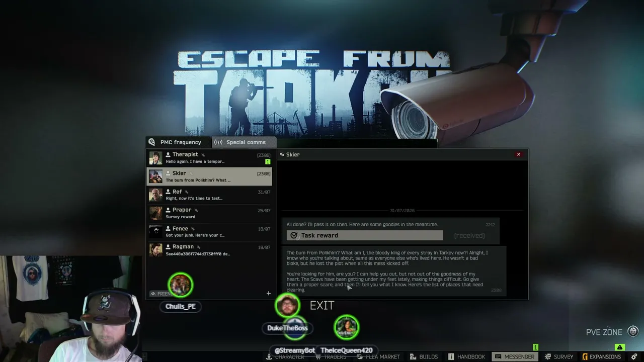This screenshot has width=644, height=362.
Task: Click the pin icon next to Fence
Action: click(193, 229)
